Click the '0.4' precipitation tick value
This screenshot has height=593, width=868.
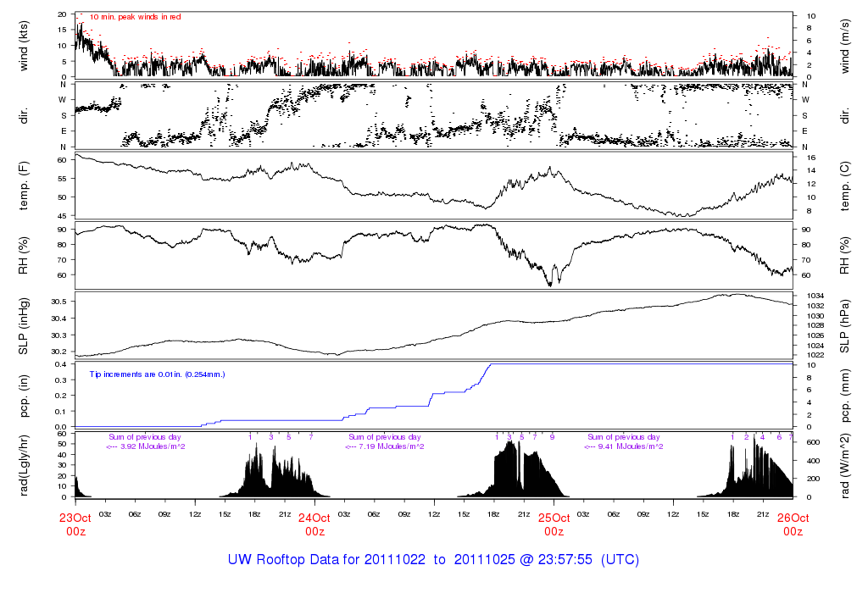pyautogui.click(x=61, y=364)
